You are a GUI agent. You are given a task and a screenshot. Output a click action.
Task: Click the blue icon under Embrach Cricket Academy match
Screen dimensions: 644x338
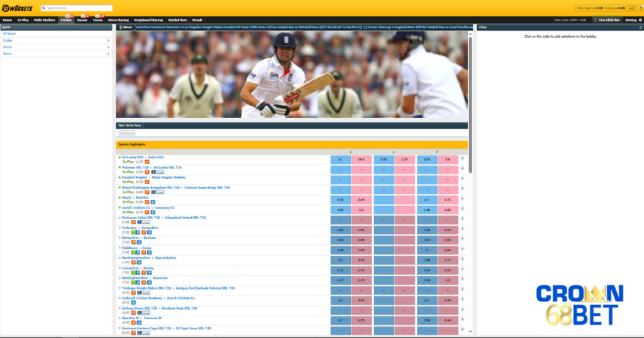133,303
